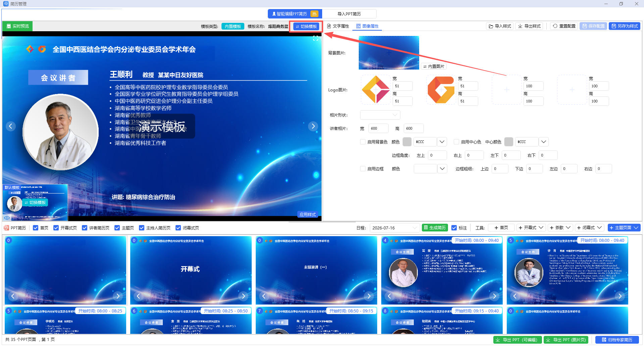The image size is (644, 346).
Task: Click the right arrow on the 主题演讲 slide
Action: (369, 296)
